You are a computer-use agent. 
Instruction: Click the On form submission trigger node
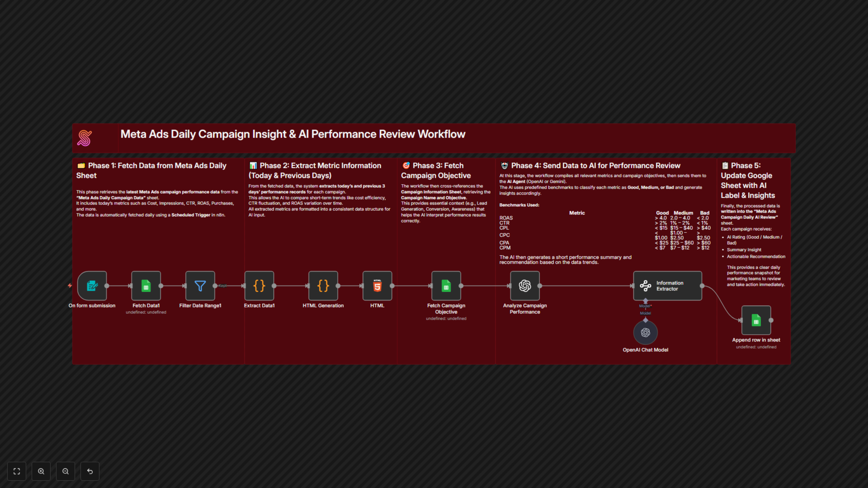pyautogui.click(x=92, y=286)
